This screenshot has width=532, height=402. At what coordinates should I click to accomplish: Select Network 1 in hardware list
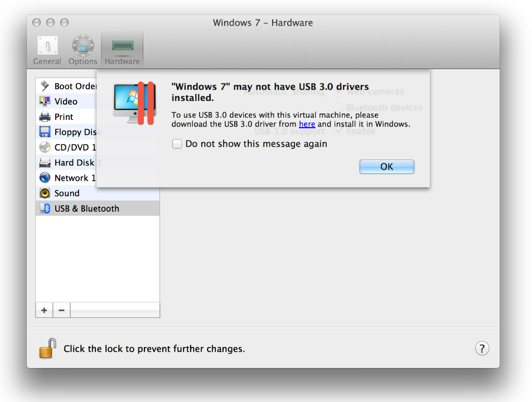point(66,178)
